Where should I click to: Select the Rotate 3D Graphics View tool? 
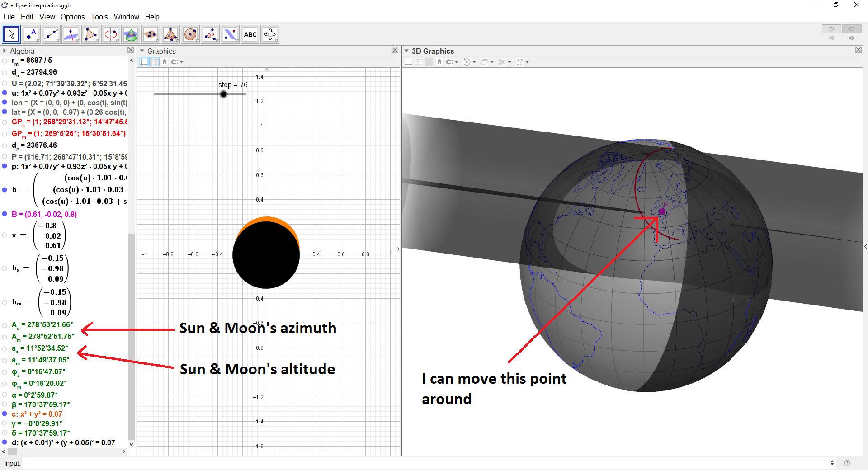point(270,34)
